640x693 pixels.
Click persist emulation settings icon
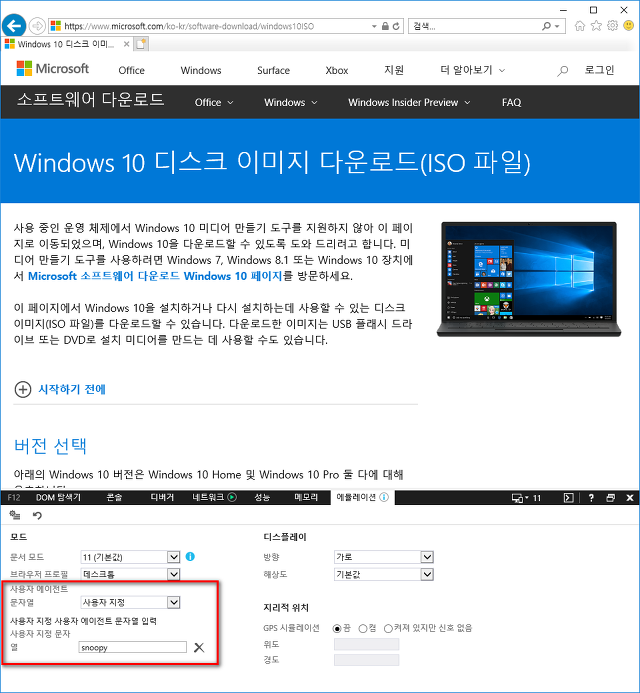[x=15, y=515]
